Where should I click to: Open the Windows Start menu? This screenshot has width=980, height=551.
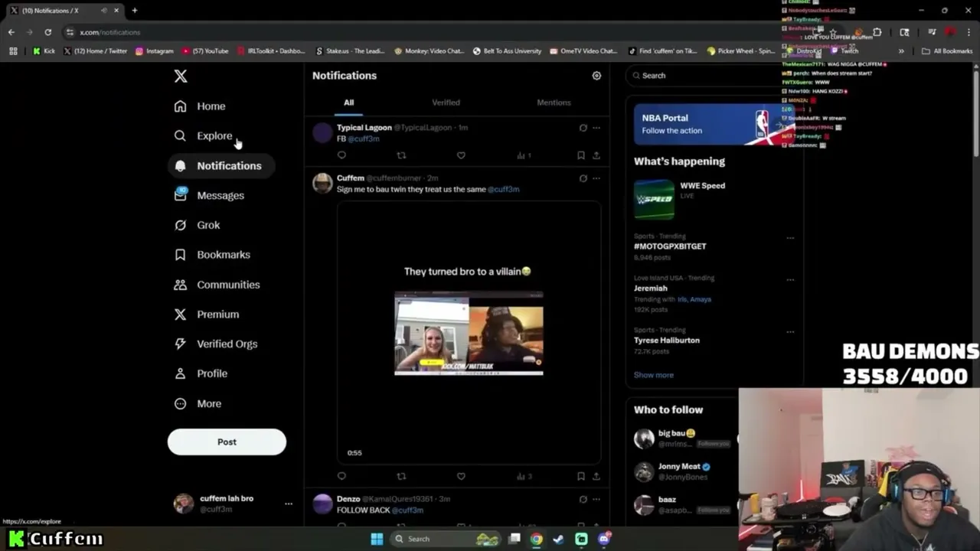click(x=377, y=539)
